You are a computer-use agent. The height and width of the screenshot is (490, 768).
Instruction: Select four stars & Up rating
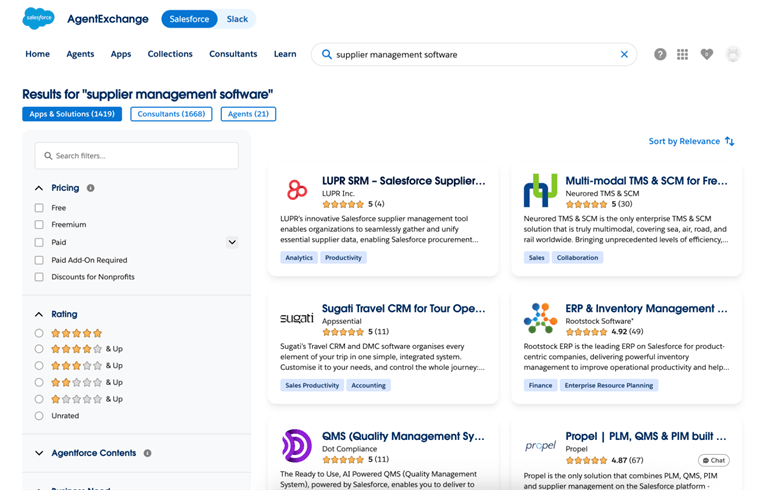tap(39, 349)
